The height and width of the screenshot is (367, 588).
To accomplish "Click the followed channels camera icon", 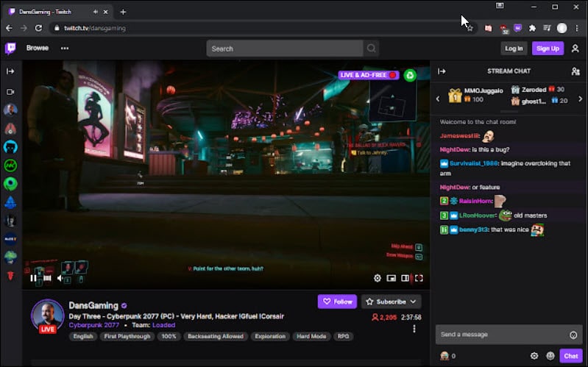I will coord(10,92).
